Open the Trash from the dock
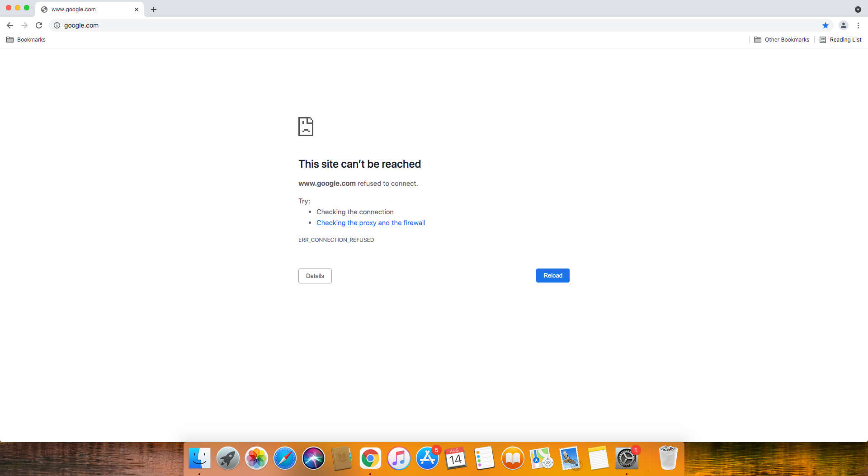 pos(668,458)
